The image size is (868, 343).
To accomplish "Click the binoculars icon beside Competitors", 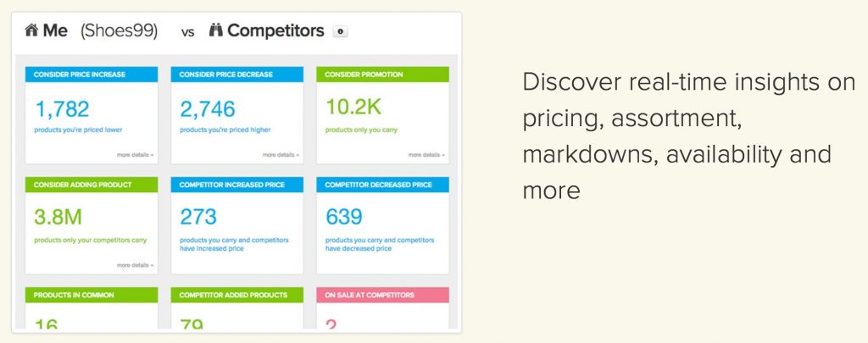I will (215, 30).
